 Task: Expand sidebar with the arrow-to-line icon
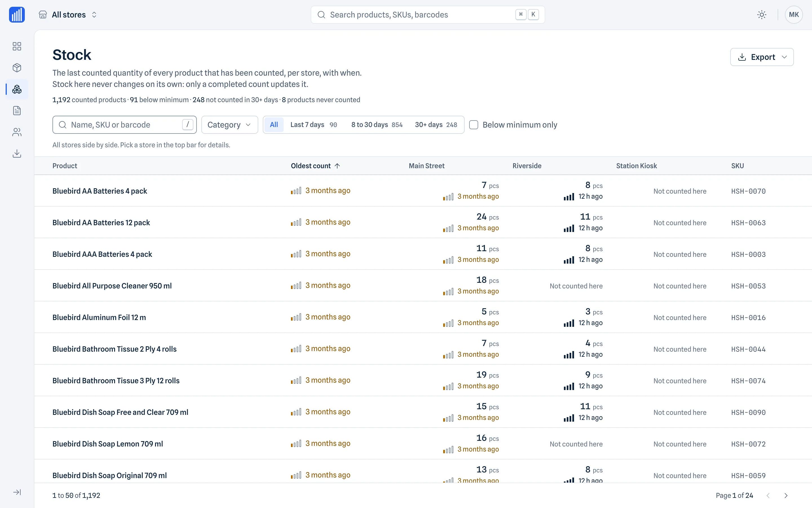pyautogui.click(x=17, y=492)
